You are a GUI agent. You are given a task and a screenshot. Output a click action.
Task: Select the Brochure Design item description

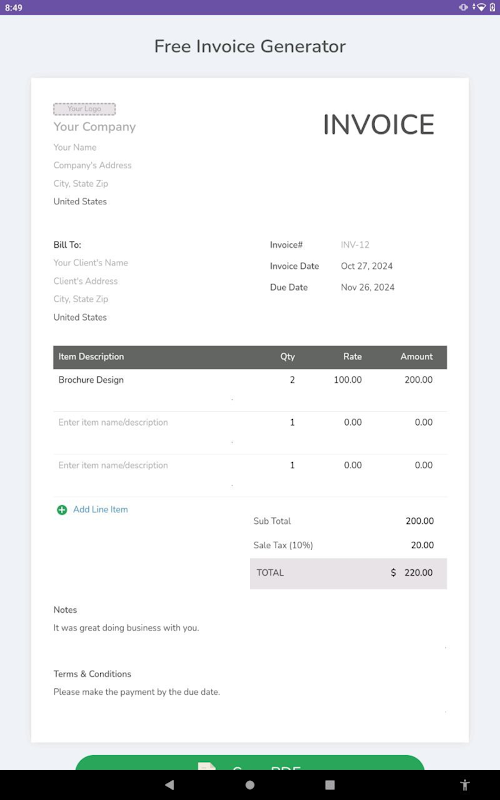pos(91,380)
